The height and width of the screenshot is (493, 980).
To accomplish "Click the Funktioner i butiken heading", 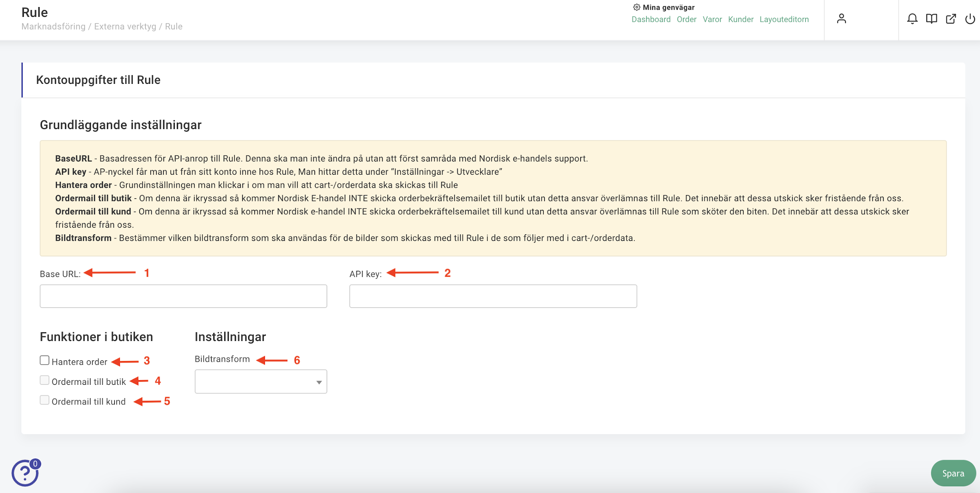I will (96, 337).
